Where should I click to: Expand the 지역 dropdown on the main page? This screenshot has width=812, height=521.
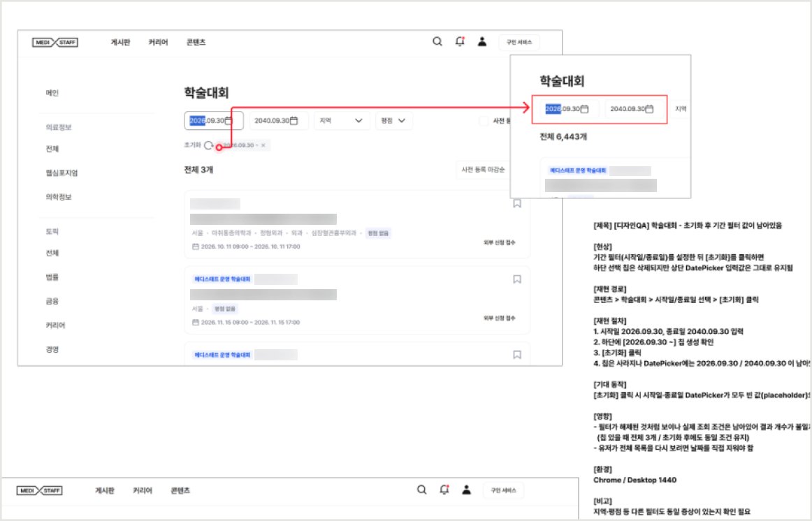(341, 121)
